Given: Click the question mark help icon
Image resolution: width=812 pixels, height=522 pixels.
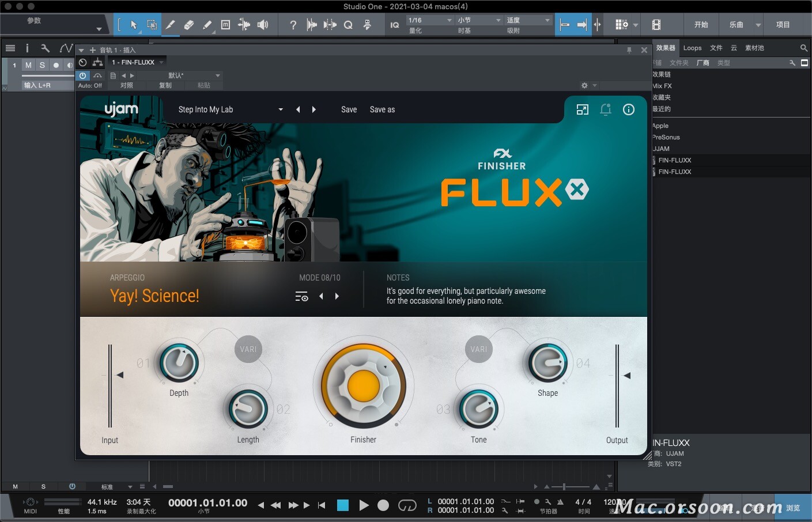Looking at the screenshot, I should [293, 25].
